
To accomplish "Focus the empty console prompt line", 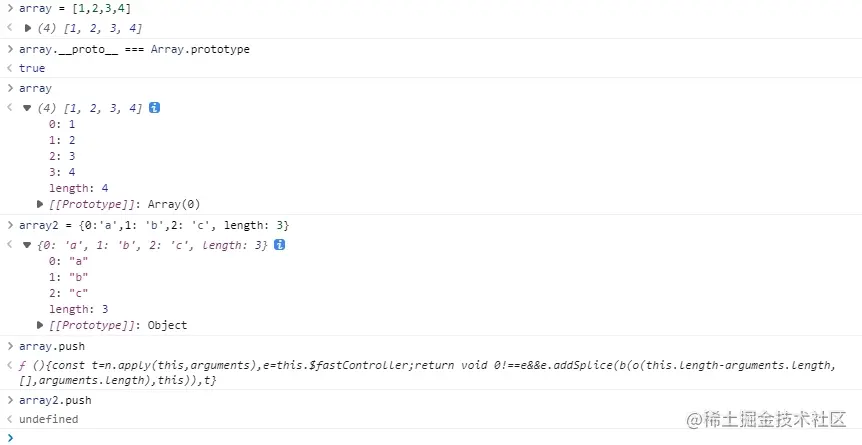I will (400, 437).
